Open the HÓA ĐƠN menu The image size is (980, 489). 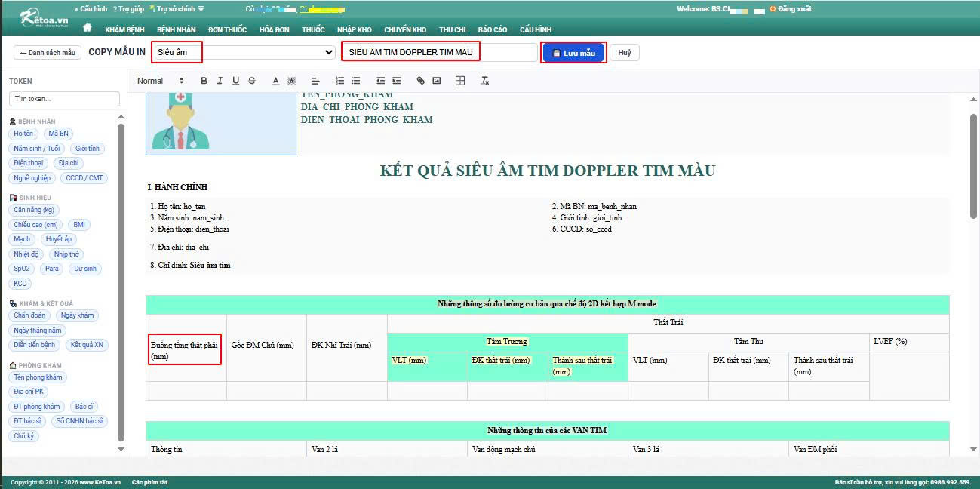[275, 29]
